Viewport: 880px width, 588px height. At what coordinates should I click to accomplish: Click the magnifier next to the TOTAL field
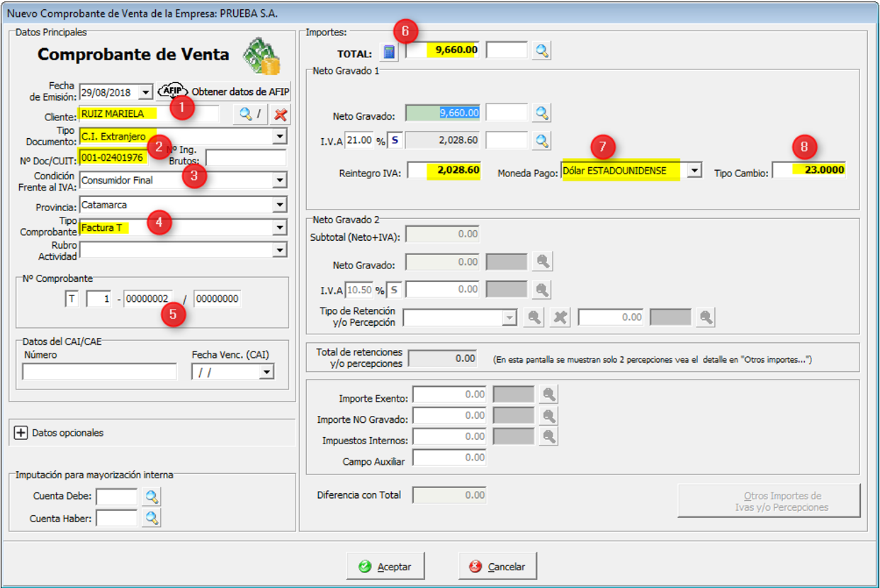pos(541,50)
